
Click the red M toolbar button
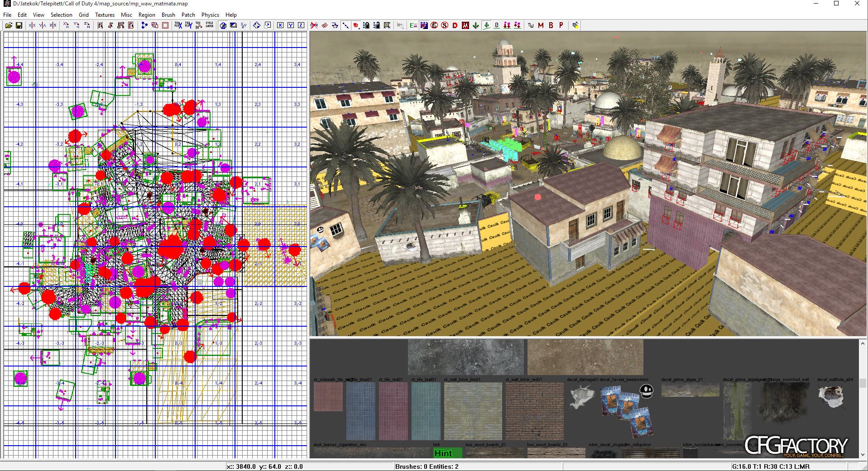pyautogui.click(x=541, y=25)
